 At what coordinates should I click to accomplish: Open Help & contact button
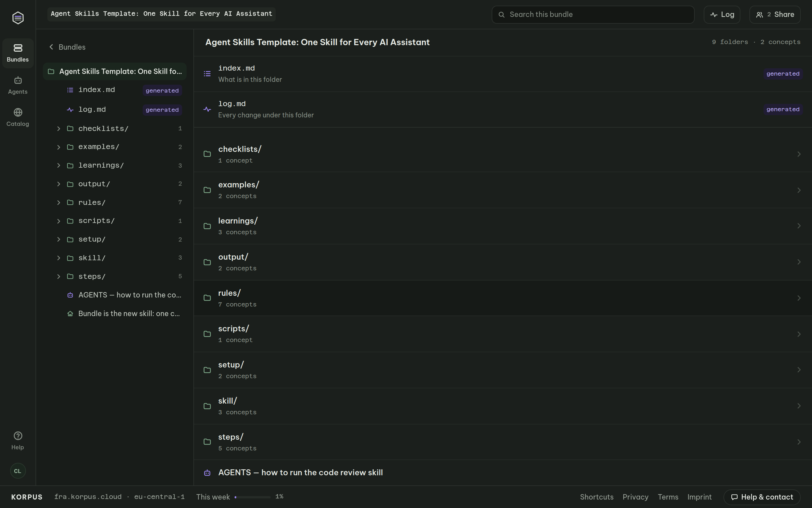point(762,497)
